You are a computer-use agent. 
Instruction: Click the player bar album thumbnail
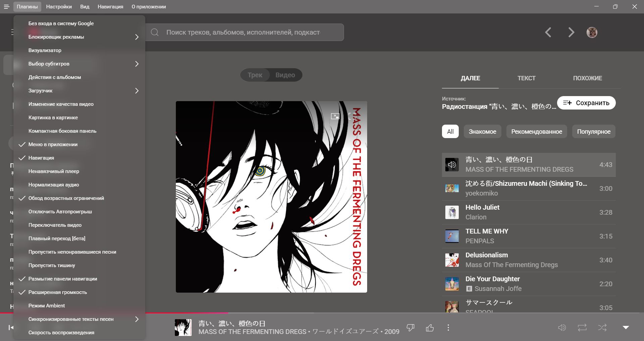click(x=183, y=328)
